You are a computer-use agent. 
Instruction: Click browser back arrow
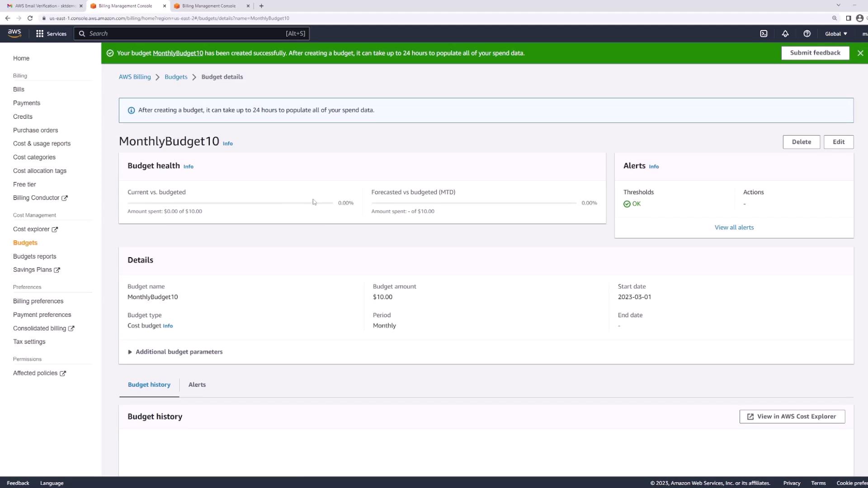pyautogui.click(x=8, y=18)
